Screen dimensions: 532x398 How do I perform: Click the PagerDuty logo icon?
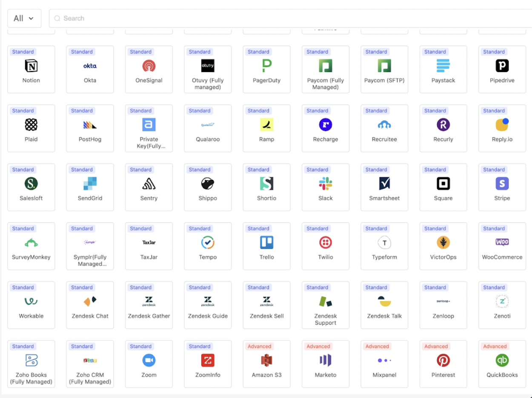click(x=267, y=66)
